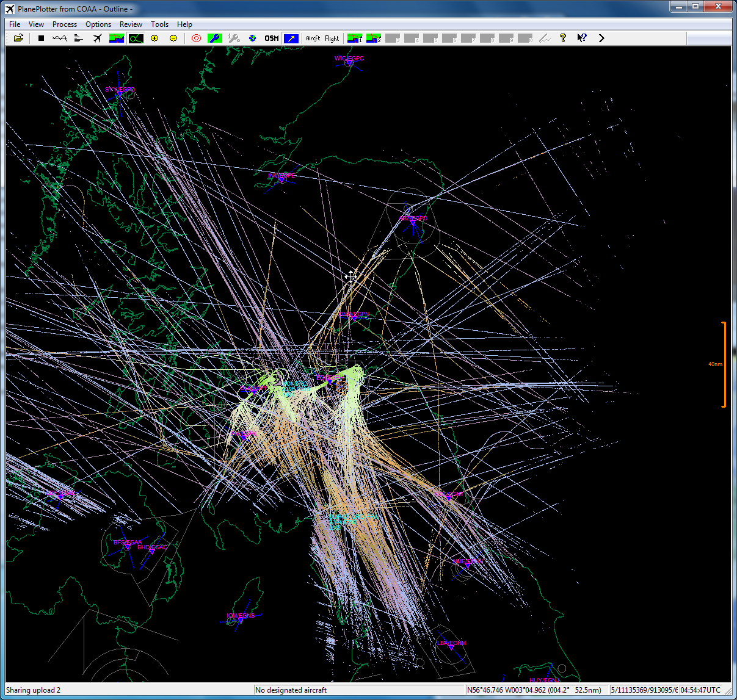737x700 pixels.
Task: Maximize the PlanePlotter window
Action: point(695,6)
